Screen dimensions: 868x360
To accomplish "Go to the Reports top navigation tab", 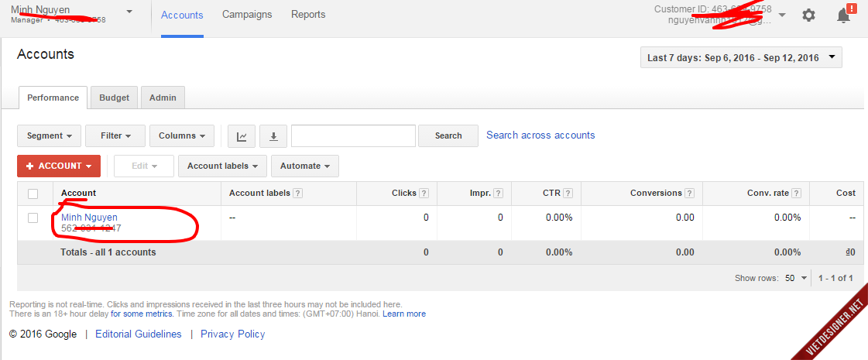I will [308, 15].
